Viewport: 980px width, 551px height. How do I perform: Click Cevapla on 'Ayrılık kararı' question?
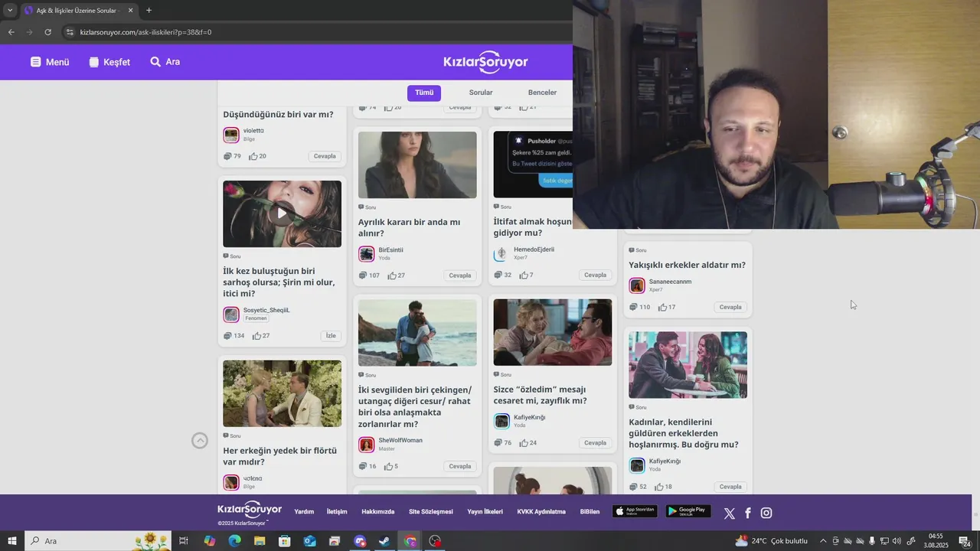pyautogui.click(x=460, y=275)
